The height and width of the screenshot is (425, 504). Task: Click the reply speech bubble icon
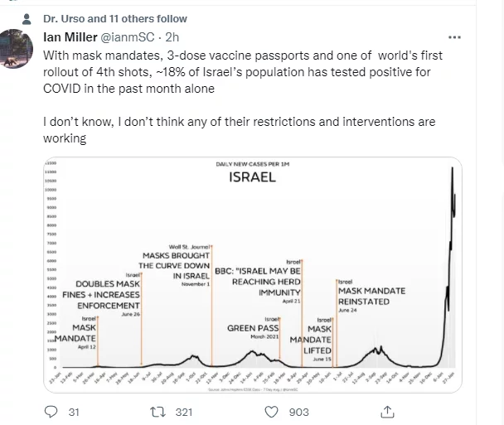(x=51, y=412)
